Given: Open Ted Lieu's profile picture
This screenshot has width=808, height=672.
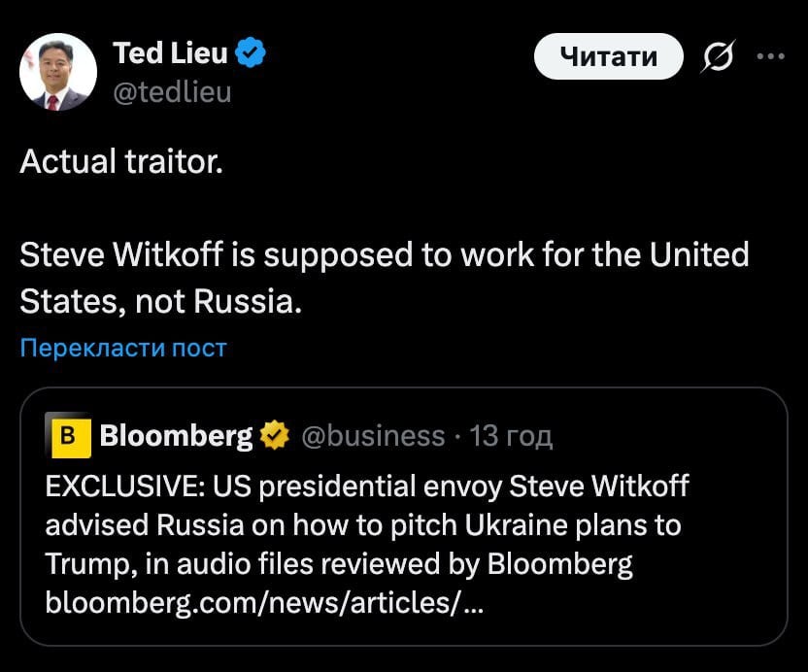Looking at the screenshot, I should (58, 72).
